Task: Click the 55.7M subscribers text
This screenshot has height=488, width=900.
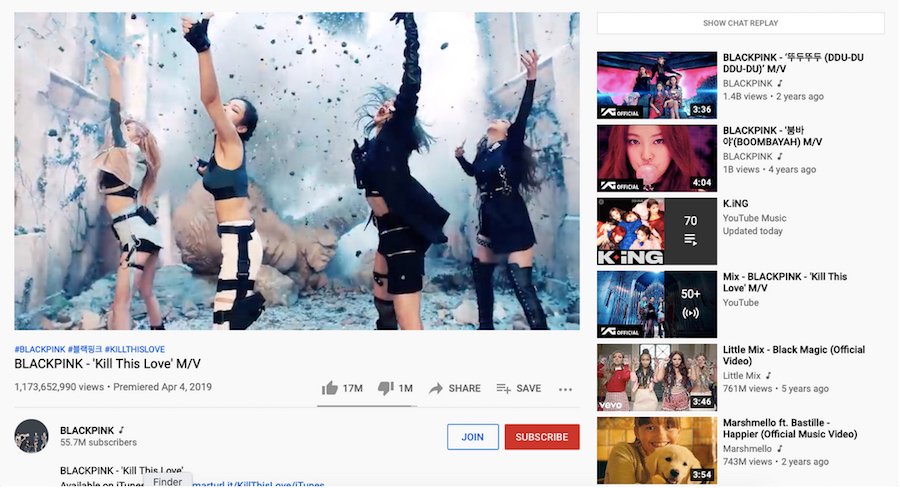Action: click(98, 443)
